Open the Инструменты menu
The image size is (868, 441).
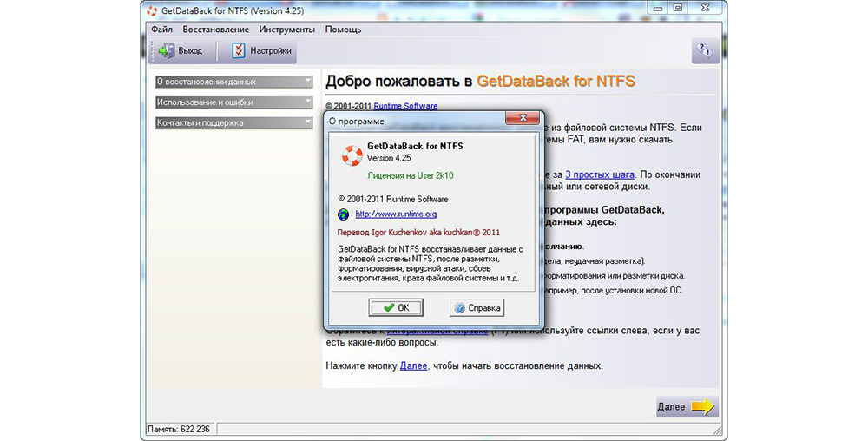286,29
